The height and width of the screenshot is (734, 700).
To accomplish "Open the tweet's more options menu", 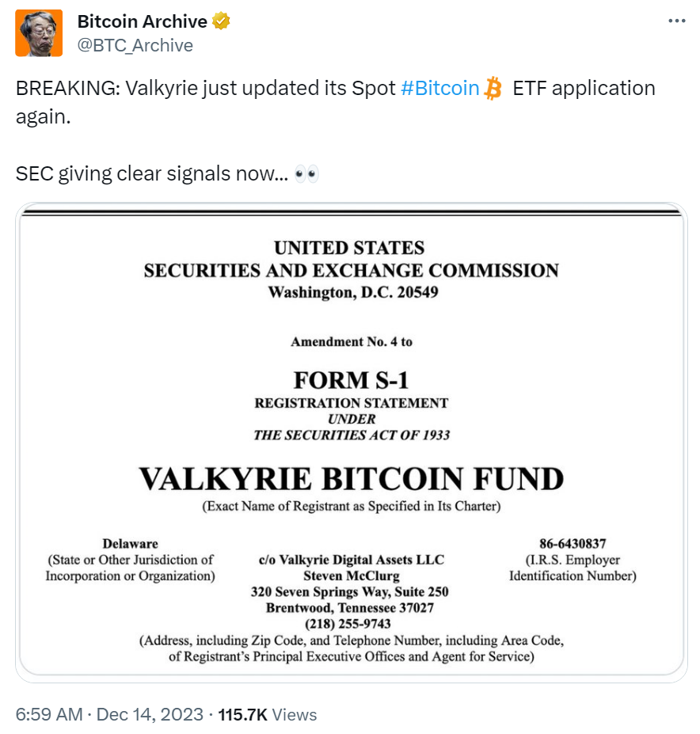I will 676,21.
